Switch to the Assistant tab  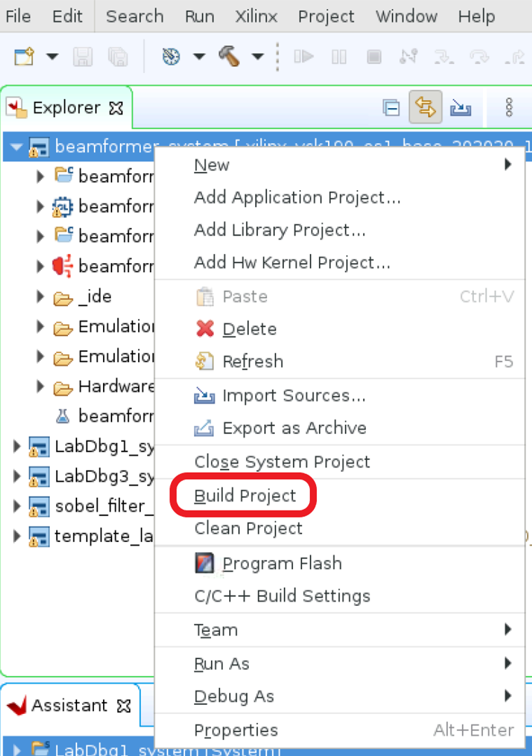pos(69,705)
